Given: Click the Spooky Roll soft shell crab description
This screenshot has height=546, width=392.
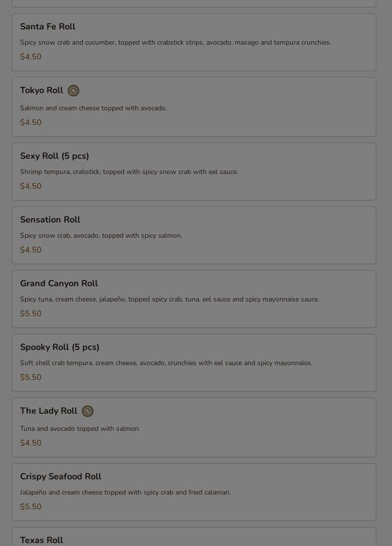Looking at the screenshot, I should coord(166,363).
